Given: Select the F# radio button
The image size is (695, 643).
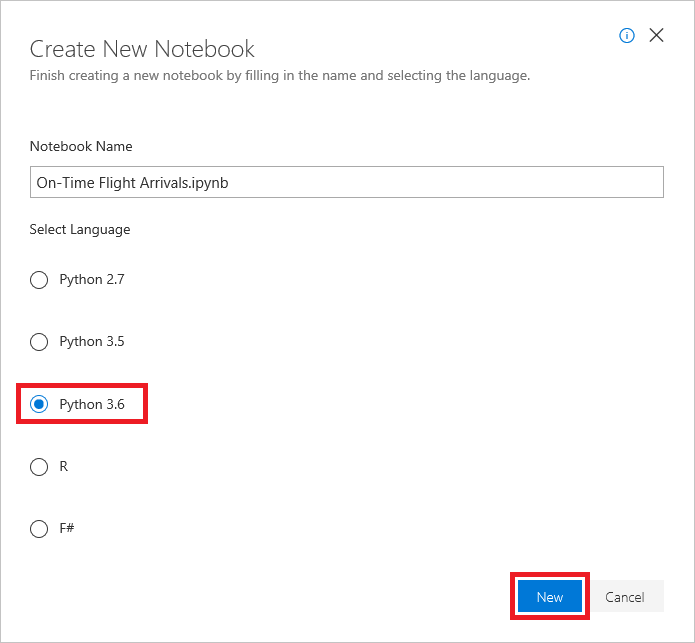Looking at the screenshot, I should 39,529.
